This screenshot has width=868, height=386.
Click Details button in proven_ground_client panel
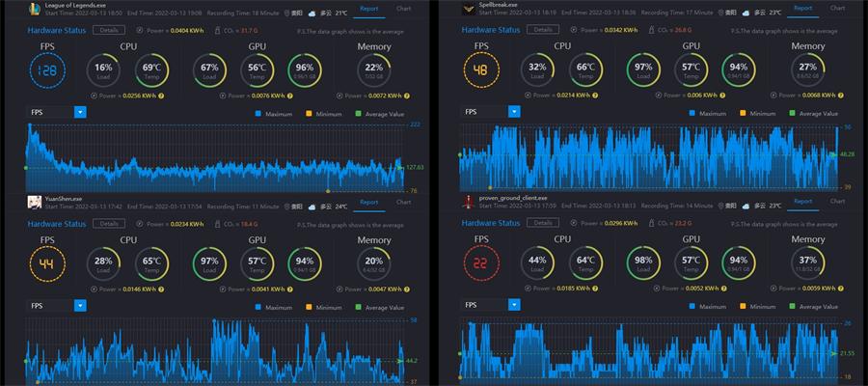542,223
